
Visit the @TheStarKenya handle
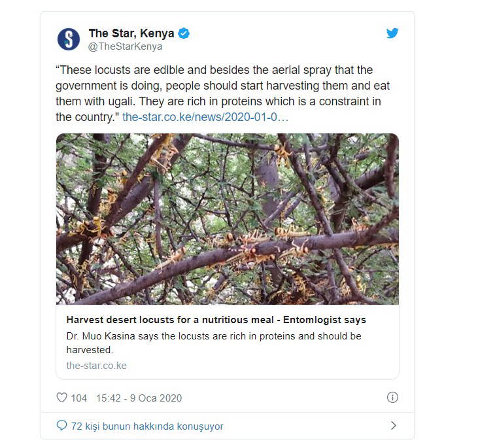click(125, 46)
